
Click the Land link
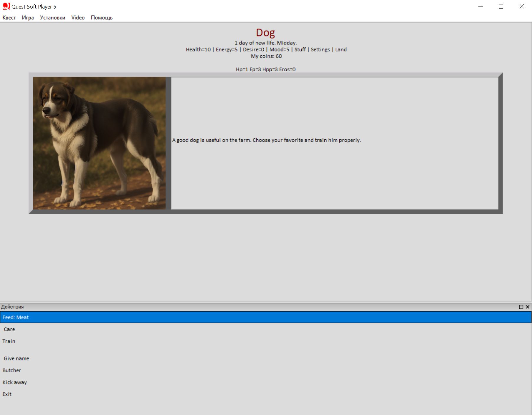tap(341, 49)
